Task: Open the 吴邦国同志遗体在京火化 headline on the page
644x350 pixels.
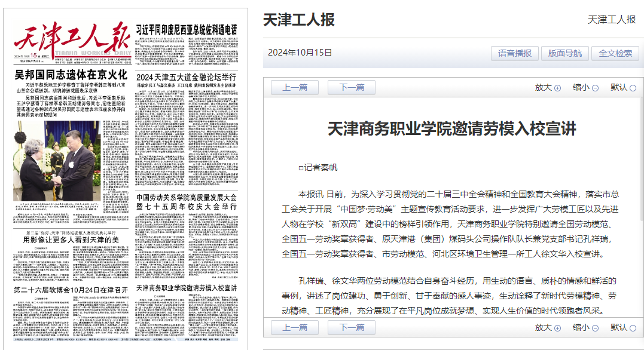Action: click(x=71, y=75)
